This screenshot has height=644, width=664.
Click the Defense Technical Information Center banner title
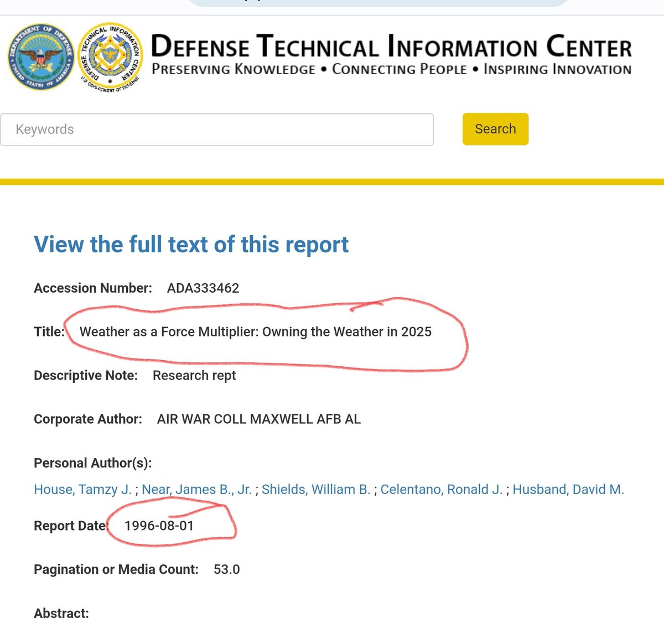(391, 46)
